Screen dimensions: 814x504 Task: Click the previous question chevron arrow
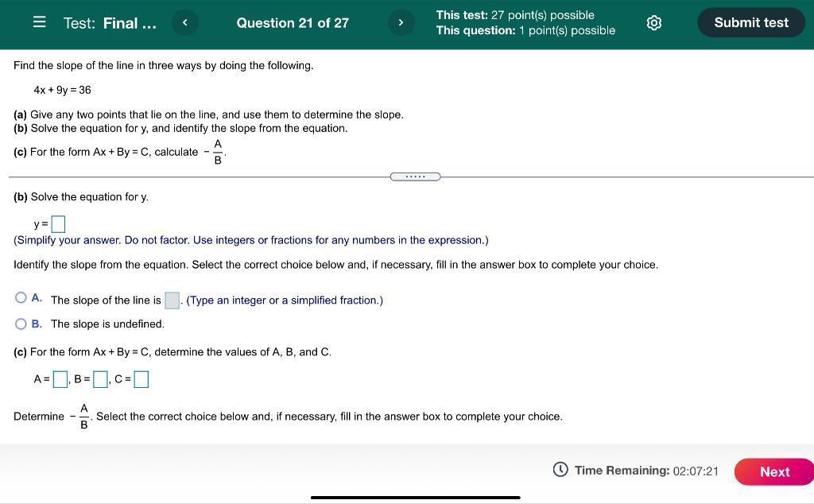184,22
